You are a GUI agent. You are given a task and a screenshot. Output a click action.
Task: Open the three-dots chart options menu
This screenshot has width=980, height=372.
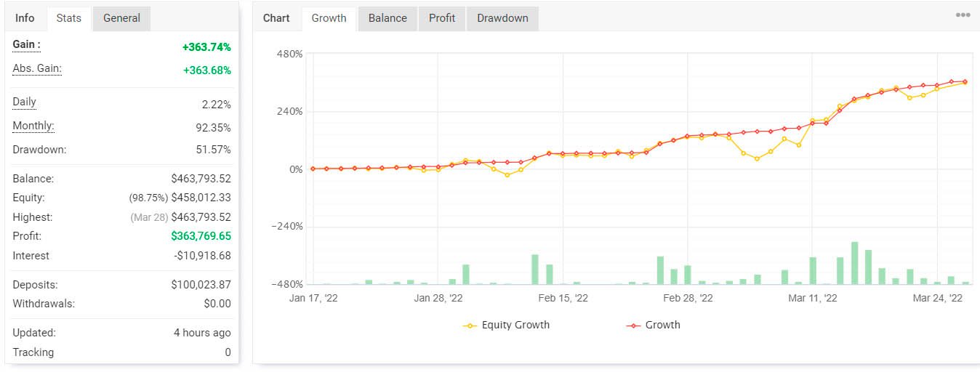point(963,15)
